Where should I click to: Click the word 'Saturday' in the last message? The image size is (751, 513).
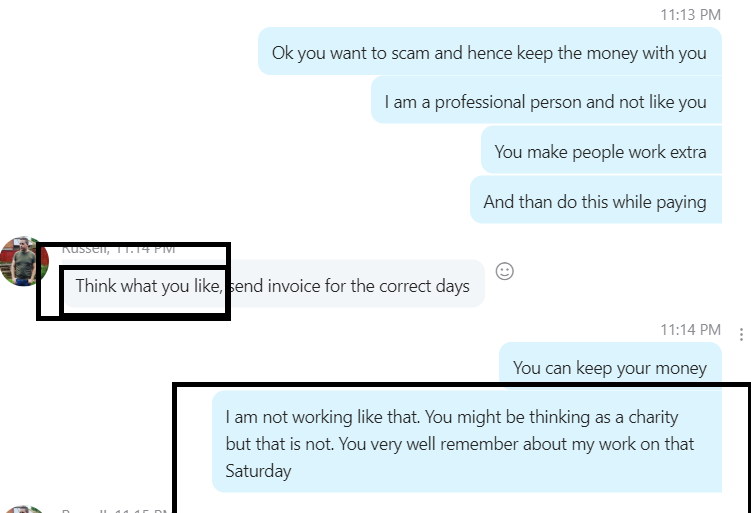coord(258,471)
